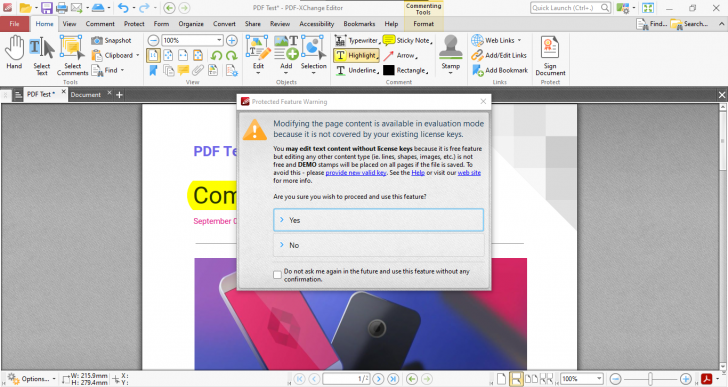
Task: Show the Attachments paperclip pane
Action: 198,71
